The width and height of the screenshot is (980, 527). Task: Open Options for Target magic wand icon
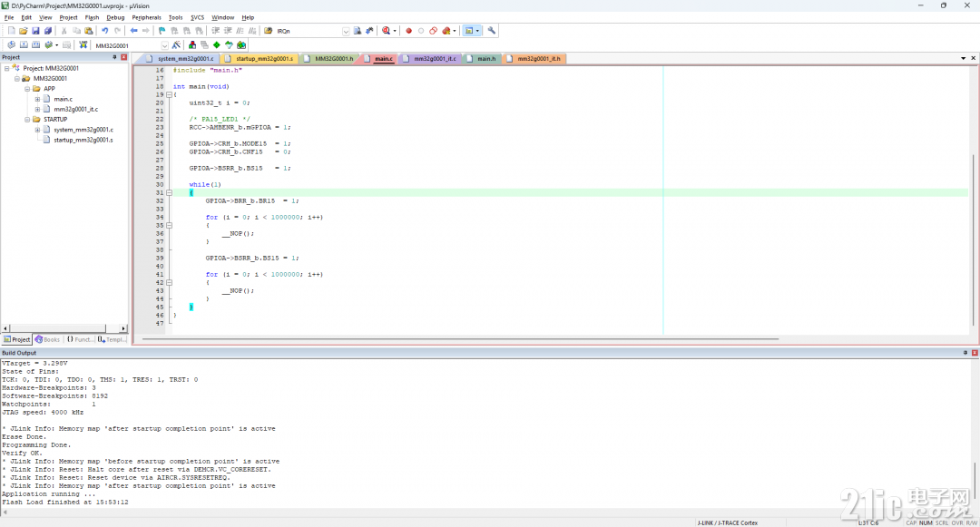(x=176, y=45)
